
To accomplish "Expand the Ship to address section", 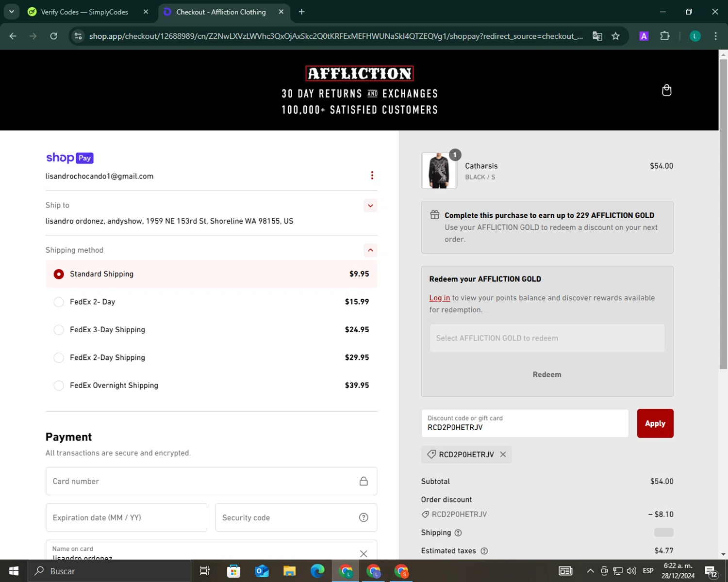I will coord(370,205).
